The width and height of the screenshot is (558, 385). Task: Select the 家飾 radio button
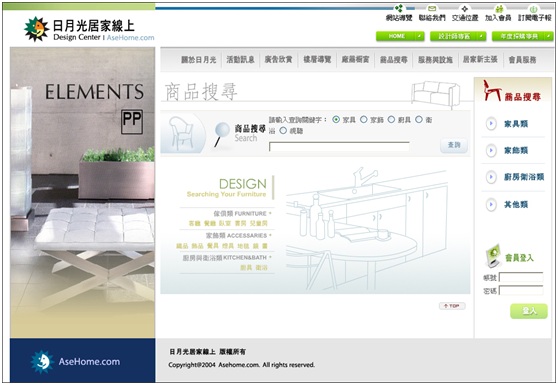(364, 120)
